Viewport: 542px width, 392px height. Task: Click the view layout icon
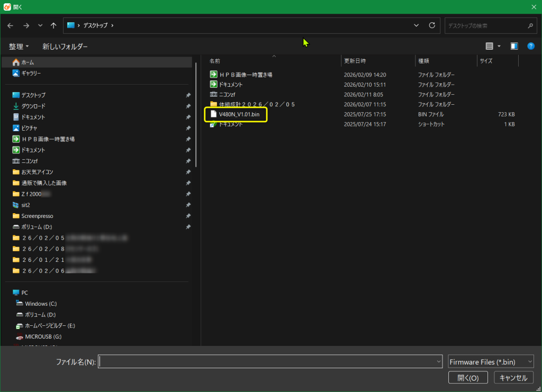[x=489, y=47]
